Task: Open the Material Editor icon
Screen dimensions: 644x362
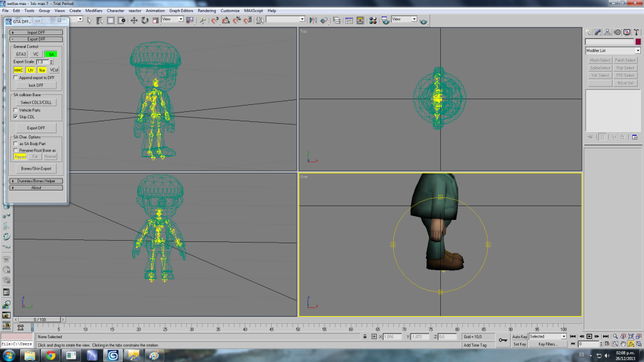Action: pyautogui.click(x=373, y=20)
